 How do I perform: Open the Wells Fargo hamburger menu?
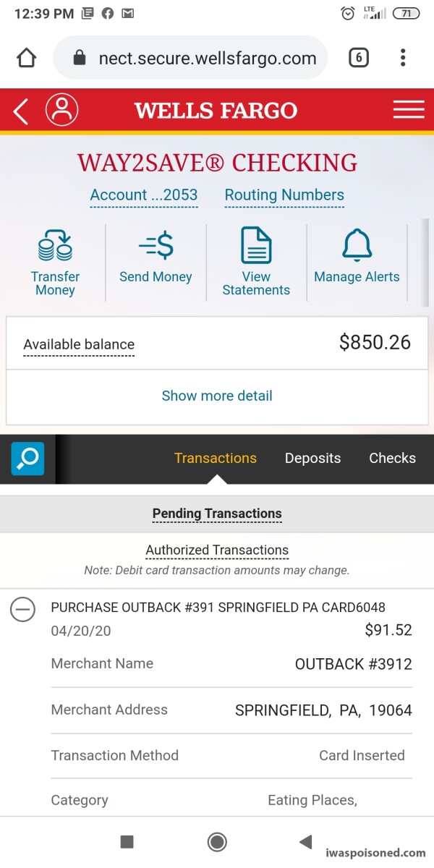(409, 110)
